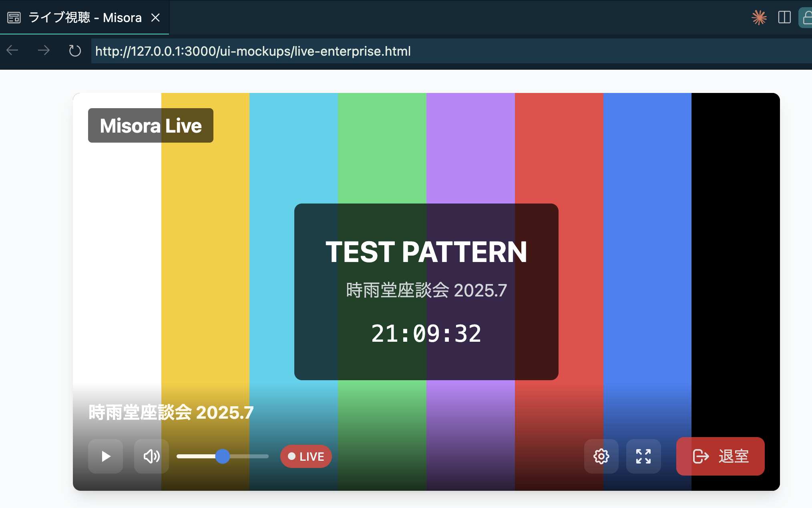Screen dimensions: 812x508
Task: Select the ライブ視聴 - Misora tab
Action: [85, 18]
